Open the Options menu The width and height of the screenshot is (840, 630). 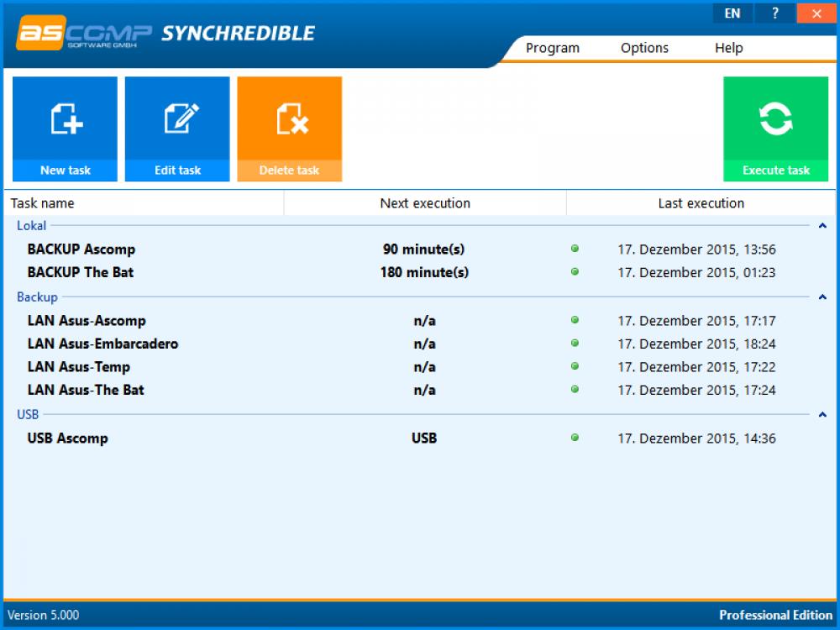tap(643, 48)
